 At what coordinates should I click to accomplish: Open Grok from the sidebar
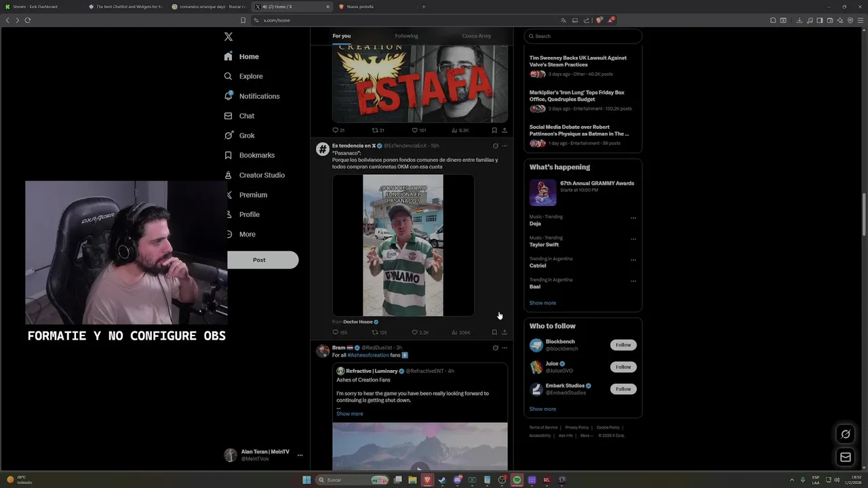tap(239, 136)
